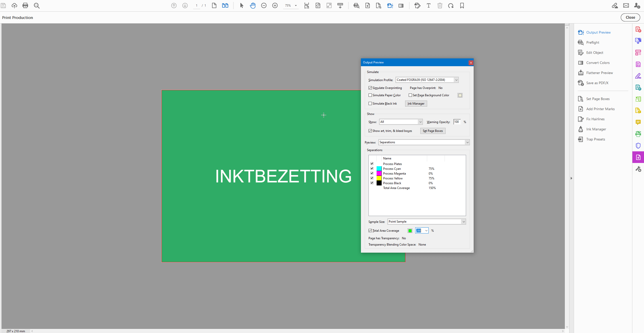This screenshot has height=333, width=644.
Task: Click the Save file icon
Action: pyautogui.click(x=3, y=6)
